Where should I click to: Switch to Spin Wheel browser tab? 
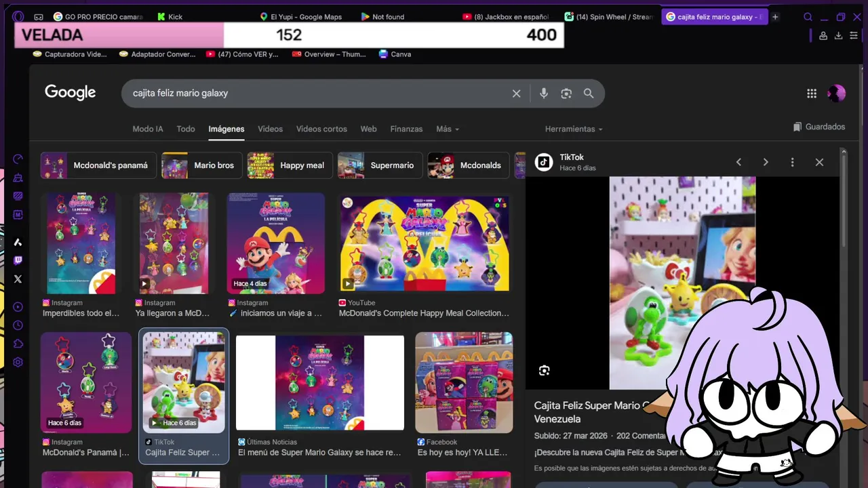[609, 17]
